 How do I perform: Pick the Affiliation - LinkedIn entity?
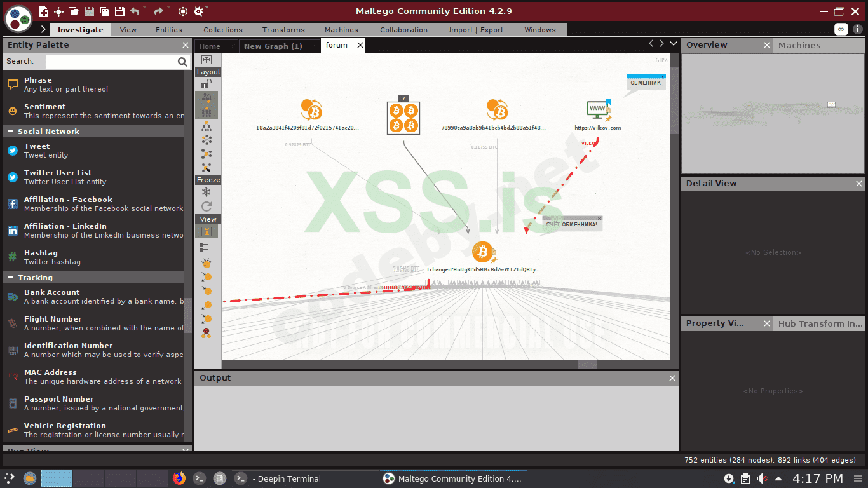pyautogui.click(x=95, y=231)
